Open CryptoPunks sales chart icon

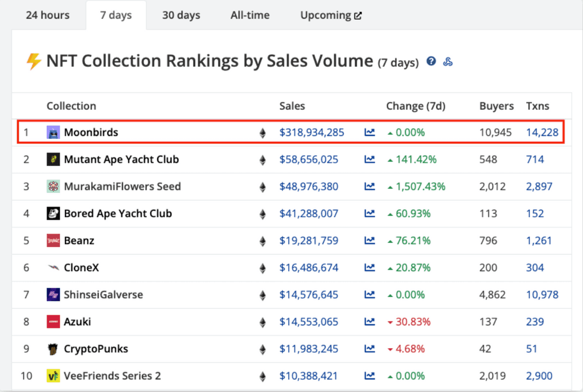pyautogui.click(x=369, y=349)
